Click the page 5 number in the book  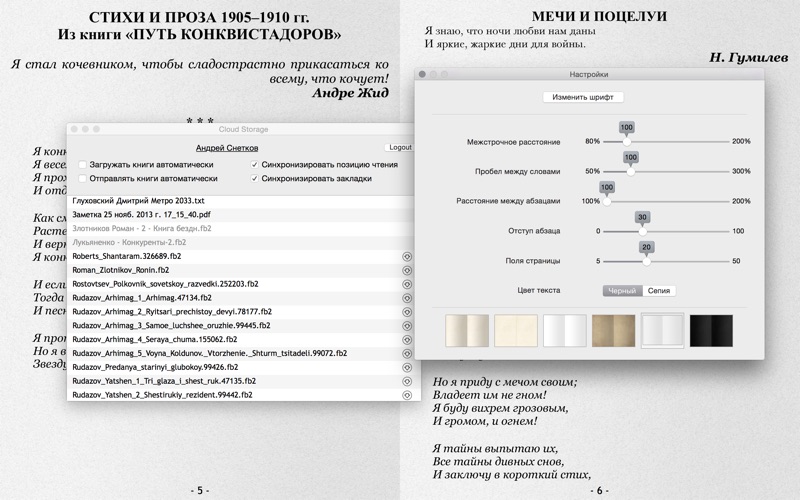pos(200,490)
